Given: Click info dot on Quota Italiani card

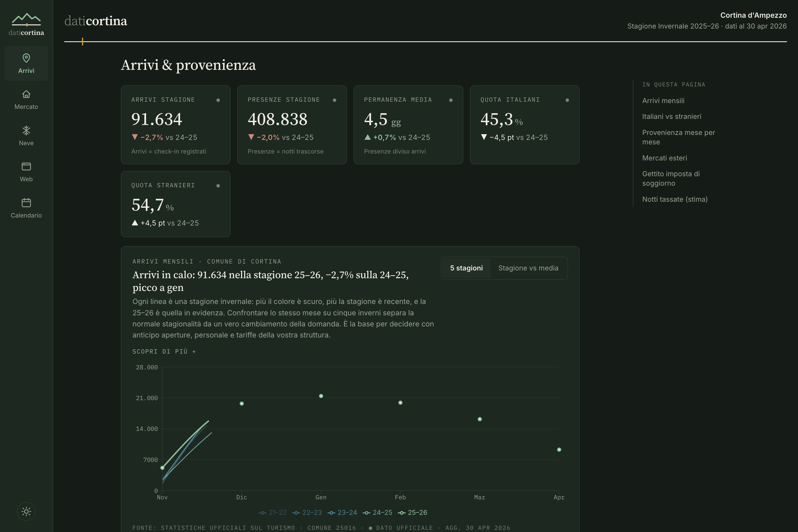Looking at the screenshot, I should pyautogui.click(x=567, y=100).
